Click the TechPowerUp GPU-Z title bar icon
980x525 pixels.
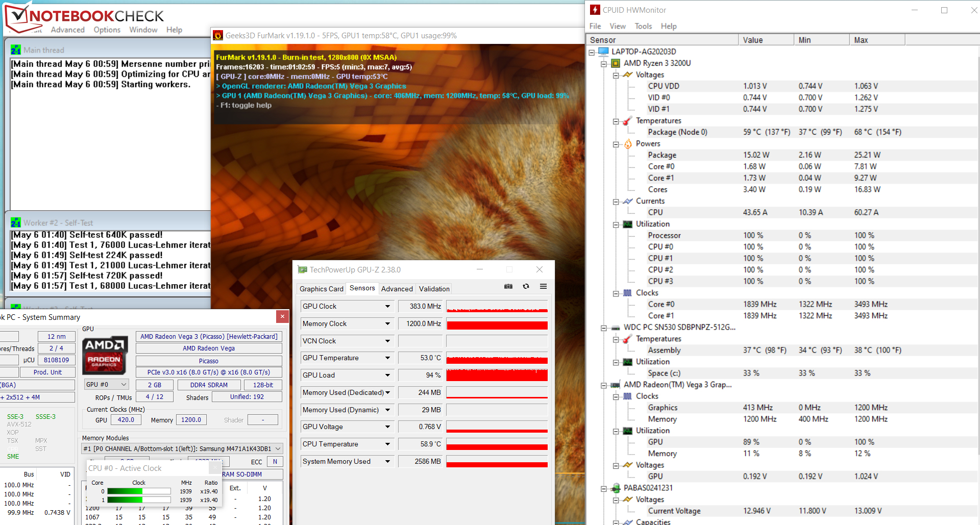[303, 269]
